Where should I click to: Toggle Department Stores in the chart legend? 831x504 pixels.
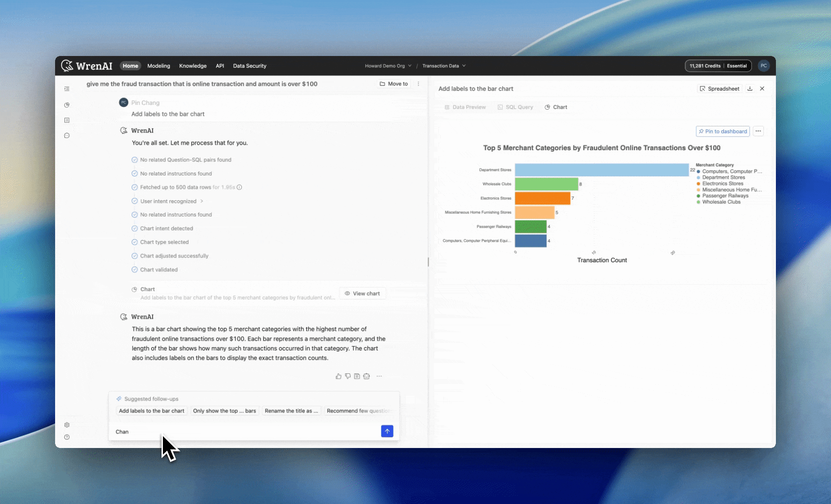tap(723, 177)
